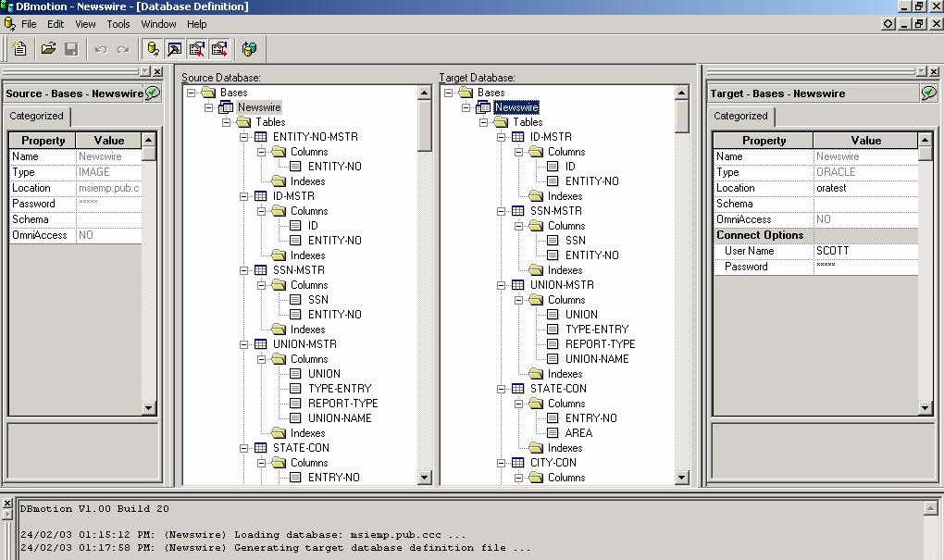The image size is (944, 560).
Task: Click green icon beside Target - Bases - Newswire
Action: 929,93
